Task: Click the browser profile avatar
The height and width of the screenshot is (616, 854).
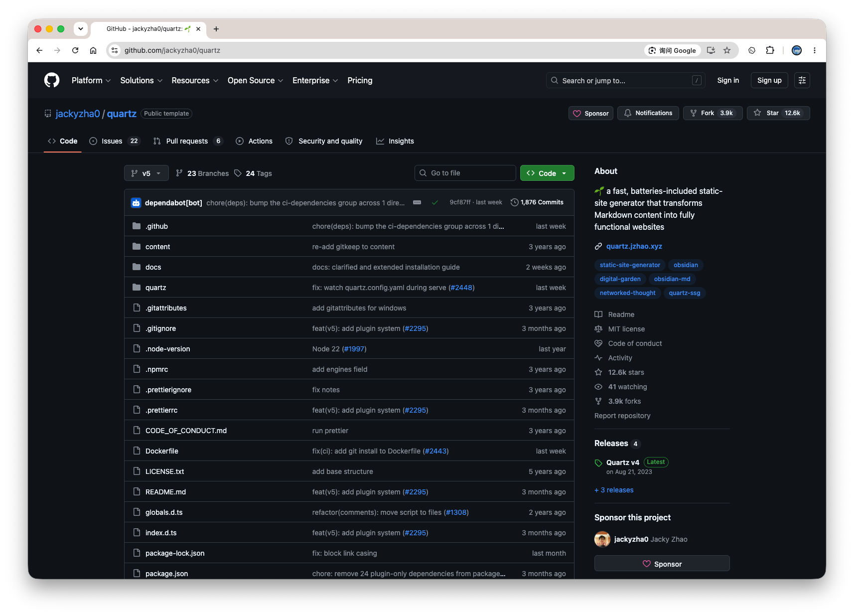Action: pyautogui.click(x=797, y=50)
